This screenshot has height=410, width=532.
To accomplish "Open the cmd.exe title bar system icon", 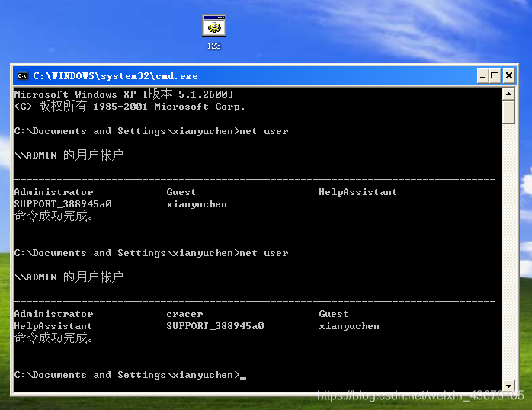I will [x=22, y=75].
